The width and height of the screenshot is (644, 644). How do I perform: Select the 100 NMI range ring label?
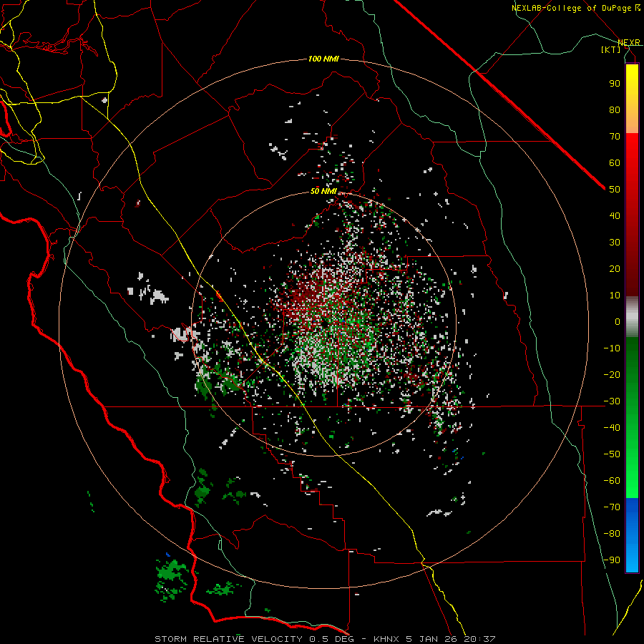click(323, 59)
